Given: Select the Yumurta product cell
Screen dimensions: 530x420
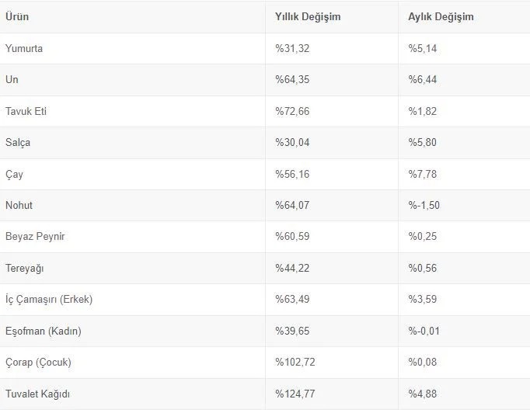Looking at the screenshot, I should (24, 48).
